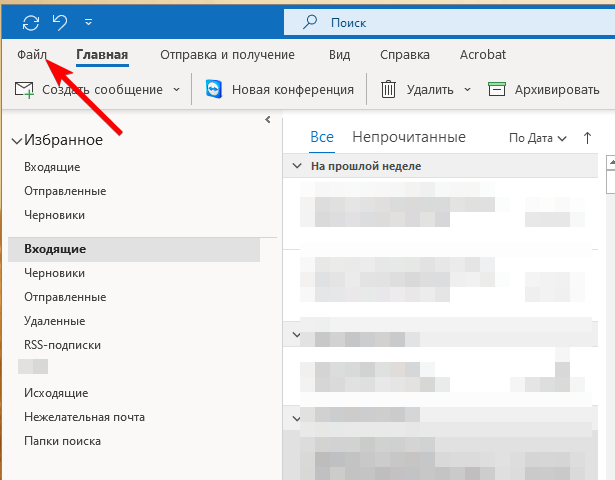
Task: Switch to the Отправка и получение tab
Action: coord(227,55)
